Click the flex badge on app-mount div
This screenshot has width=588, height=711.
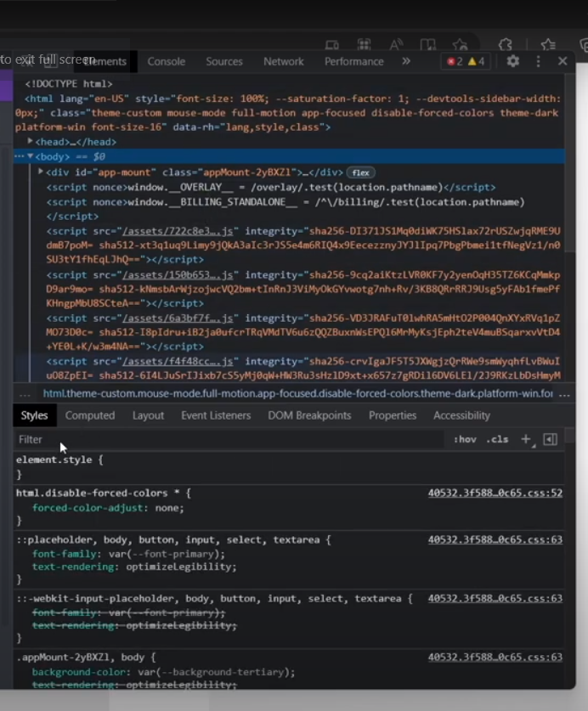[361, 172]
